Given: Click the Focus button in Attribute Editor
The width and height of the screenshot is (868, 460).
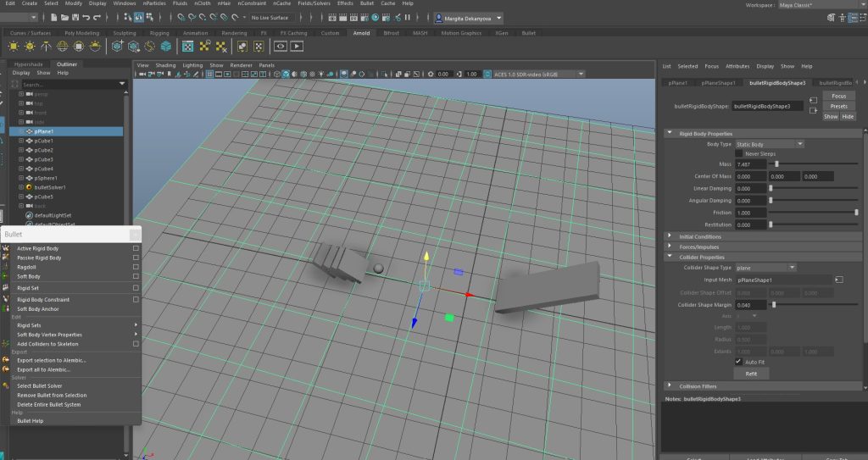Looking at the screenshot, I should [838, 96].
